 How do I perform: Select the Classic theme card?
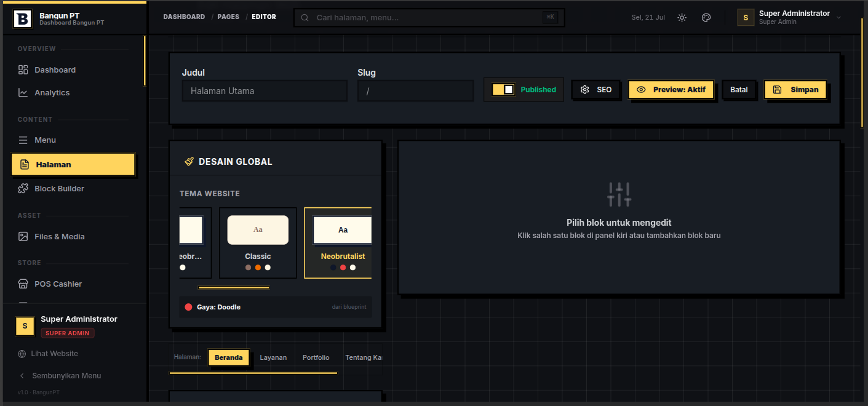click(258, 243)
